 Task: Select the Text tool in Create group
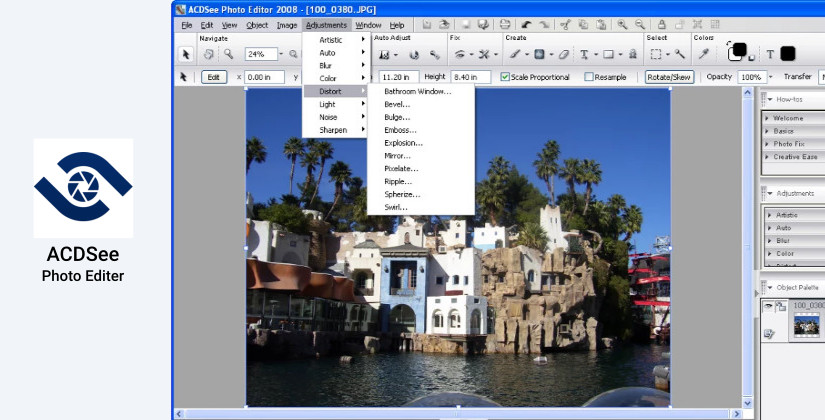point(583,54)
